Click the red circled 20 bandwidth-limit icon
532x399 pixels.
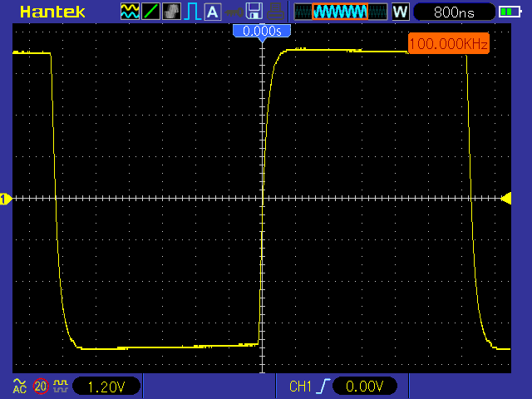(x=41, y=386)
